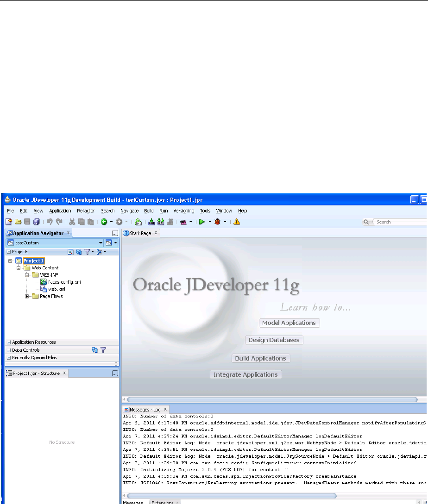Open the File menu
This screenshot has width=428, height=504.
tap(11, 211)
